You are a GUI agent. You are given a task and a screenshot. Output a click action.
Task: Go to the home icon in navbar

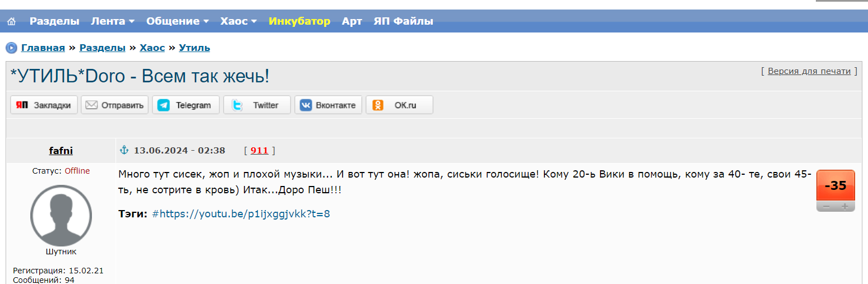tap(11, 21)
